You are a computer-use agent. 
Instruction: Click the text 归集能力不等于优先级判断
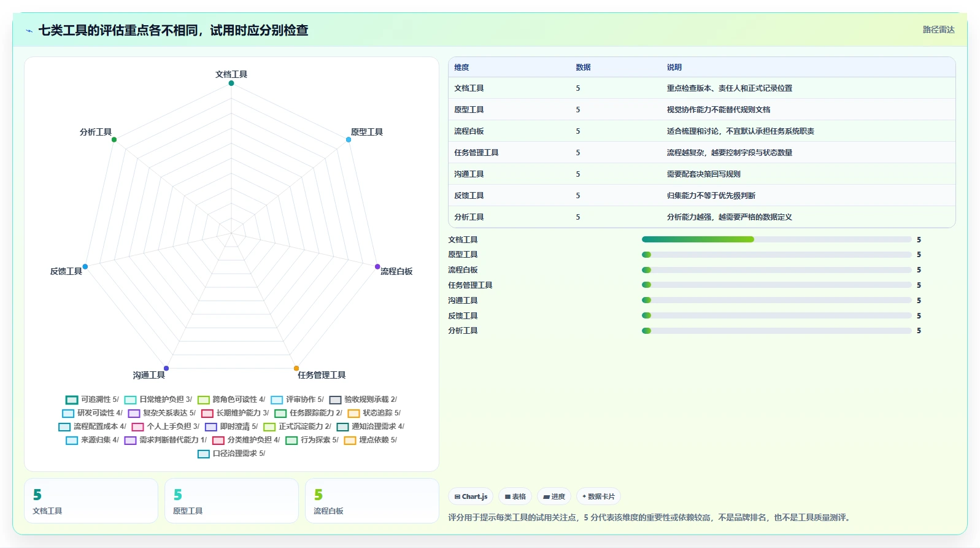tap(711, 196)
